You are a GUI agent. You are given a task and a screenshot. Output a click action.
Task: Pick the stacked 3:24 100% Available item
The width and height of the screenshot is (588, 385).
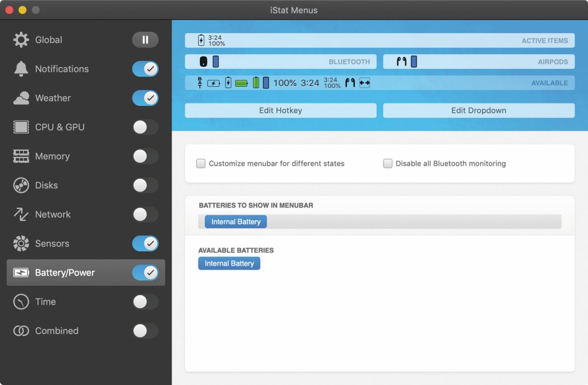point(332,83)
